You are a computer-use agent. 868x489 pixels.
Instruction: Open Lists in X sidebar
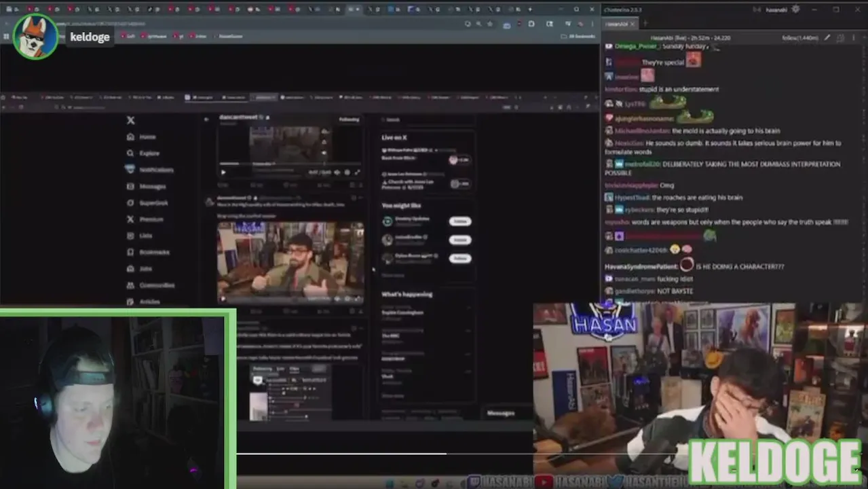140,236
